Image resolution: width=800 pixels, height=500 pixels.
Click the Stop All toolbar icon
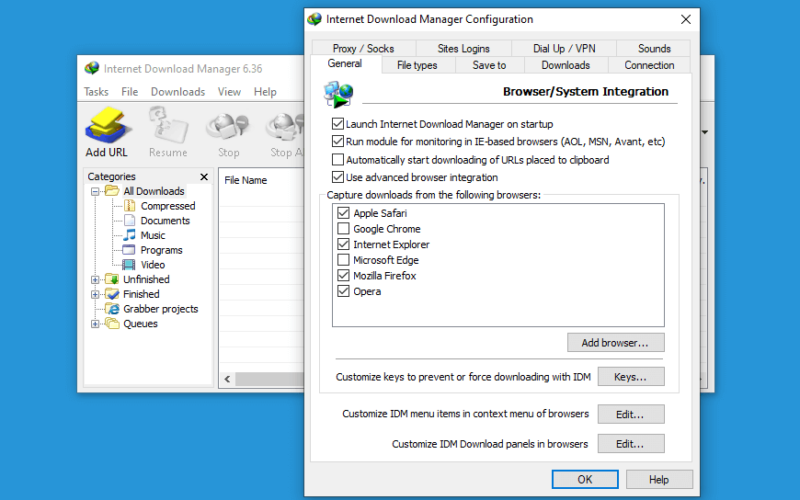tap(285, 127)
